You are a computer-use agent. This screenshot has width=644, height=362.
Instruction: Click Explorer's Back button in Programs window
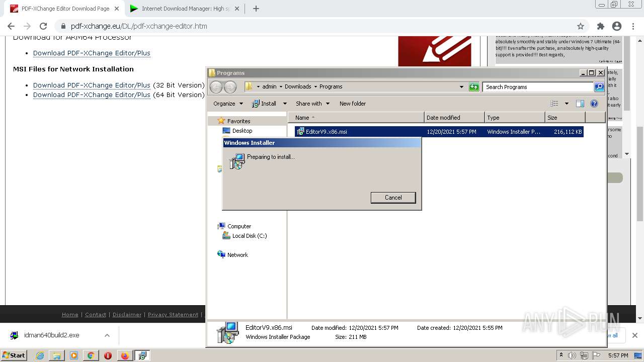coord(216,87)
